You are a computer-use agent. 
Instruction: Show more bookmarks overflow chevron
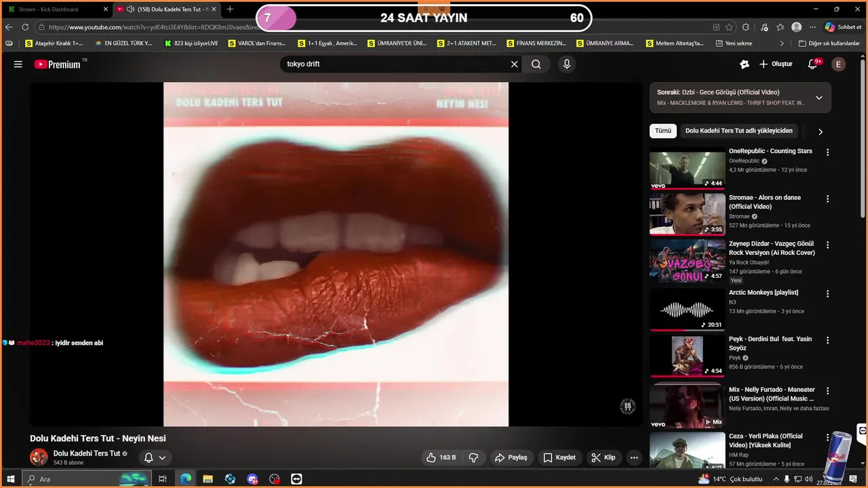pyautogui.click(x=782, y=43)
